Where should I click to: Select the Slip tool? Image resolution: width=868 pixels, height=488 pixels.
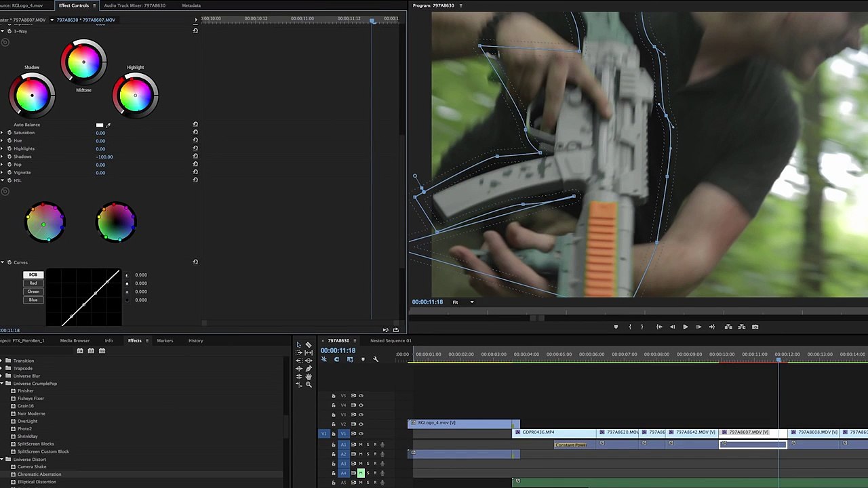click(x=309, y=352)
